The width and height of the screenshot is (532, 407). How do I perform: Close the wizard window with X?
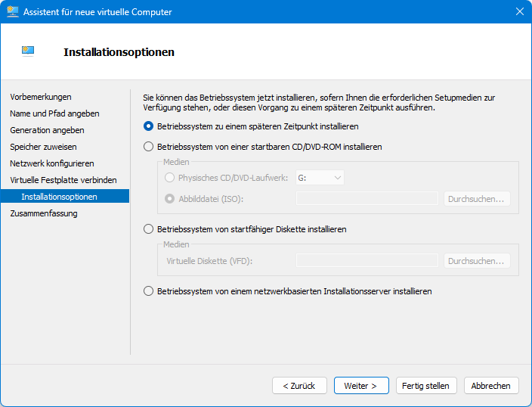pyautogui.click(x=519, y=12)
